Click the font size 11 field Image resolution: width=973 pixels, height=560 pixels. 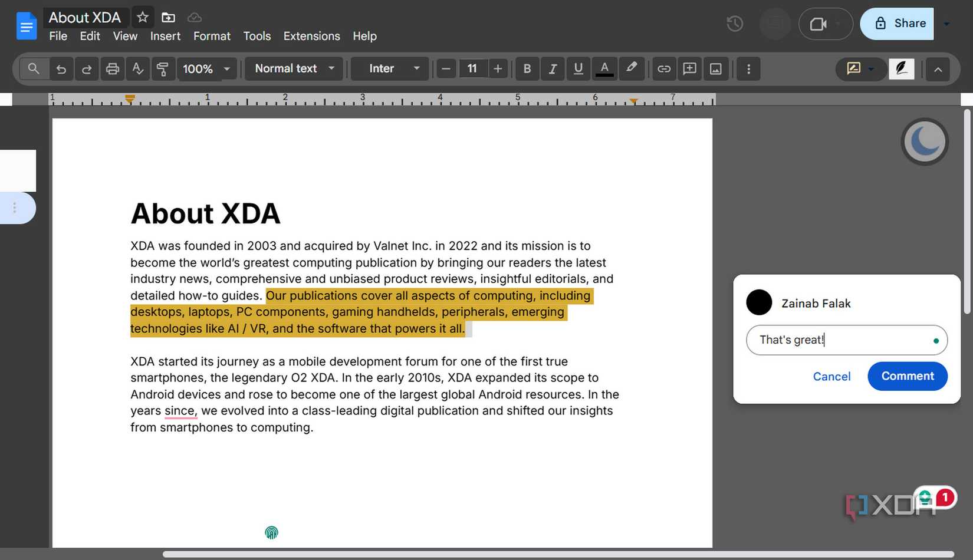coord(472,69)
